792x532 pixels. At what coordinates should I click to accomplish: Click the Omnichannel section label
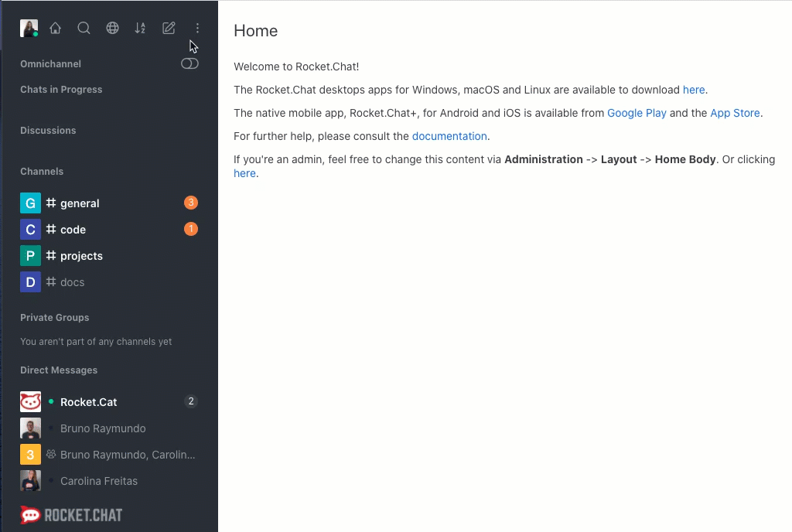click(x=50, y=64)
